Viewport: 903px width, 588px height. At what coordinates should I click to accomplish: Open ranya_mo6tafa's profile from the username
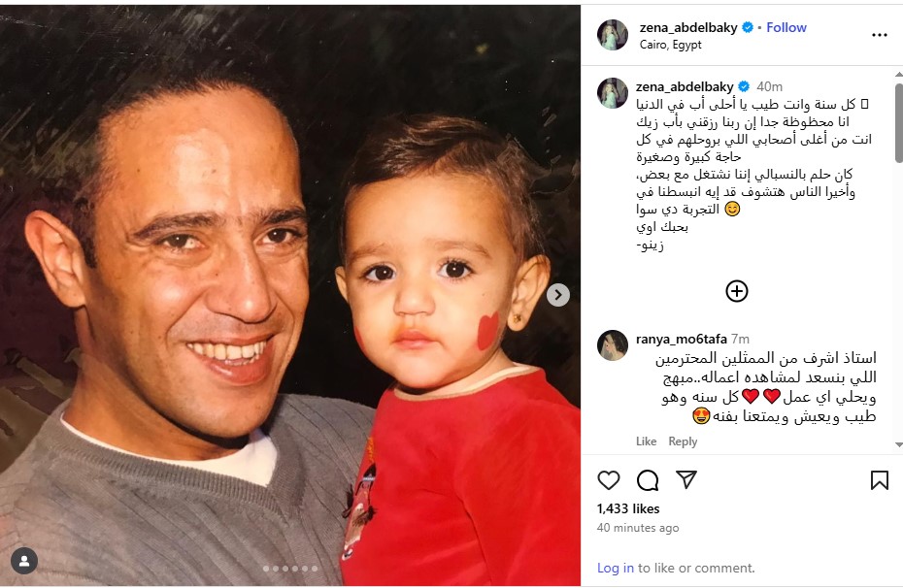click(x=682, y=339)
